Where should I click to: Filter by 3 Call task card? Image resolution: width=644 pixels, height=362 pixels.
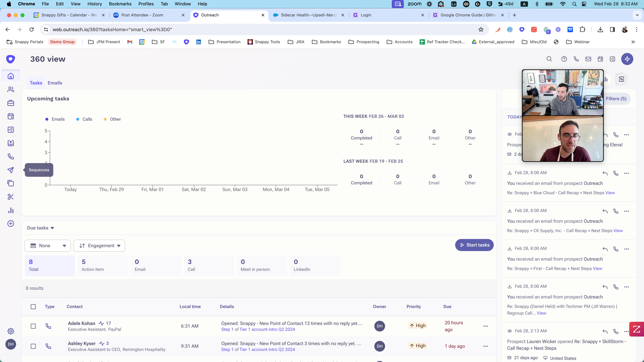[x=209, y=266]
